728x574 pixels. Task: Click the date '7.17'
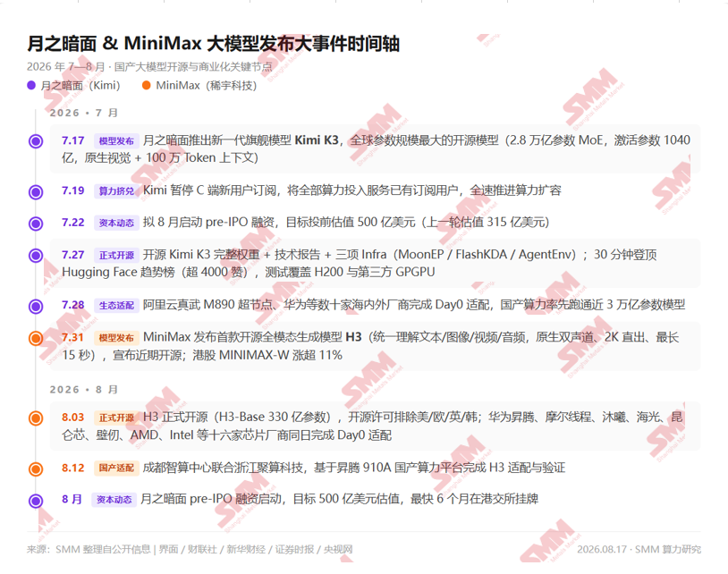73,140
